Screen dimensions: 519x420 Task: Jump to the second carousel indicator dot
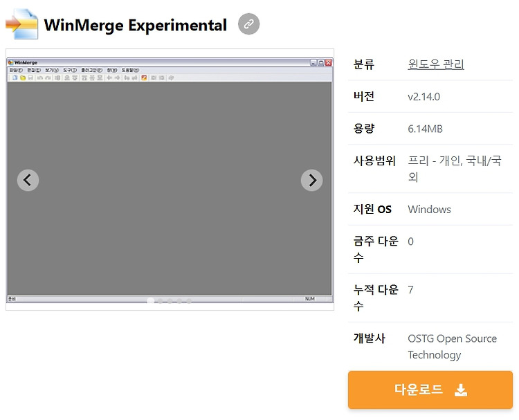[x=161, y=301]
